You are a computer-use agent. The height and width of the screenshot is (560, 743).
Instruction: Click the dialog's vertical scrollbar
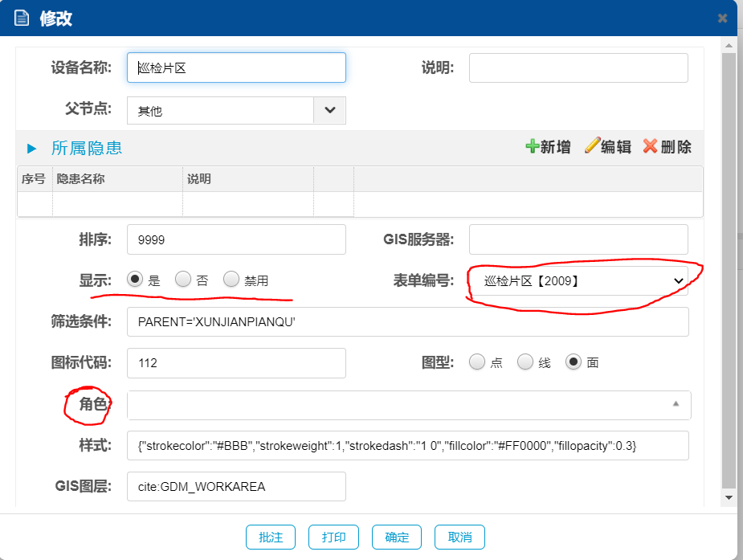(x=728, y=273)
